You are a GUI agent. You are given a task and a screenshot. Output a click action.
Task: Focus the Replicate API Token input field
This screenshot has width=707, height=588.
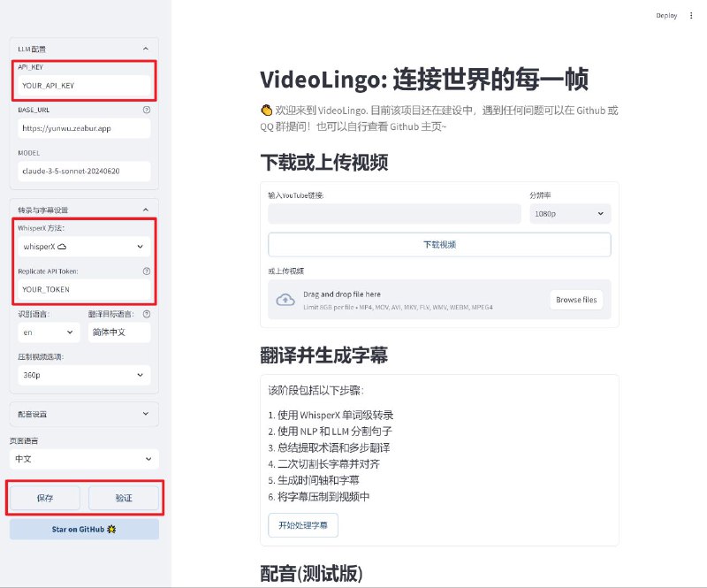(x=84, y=289)
